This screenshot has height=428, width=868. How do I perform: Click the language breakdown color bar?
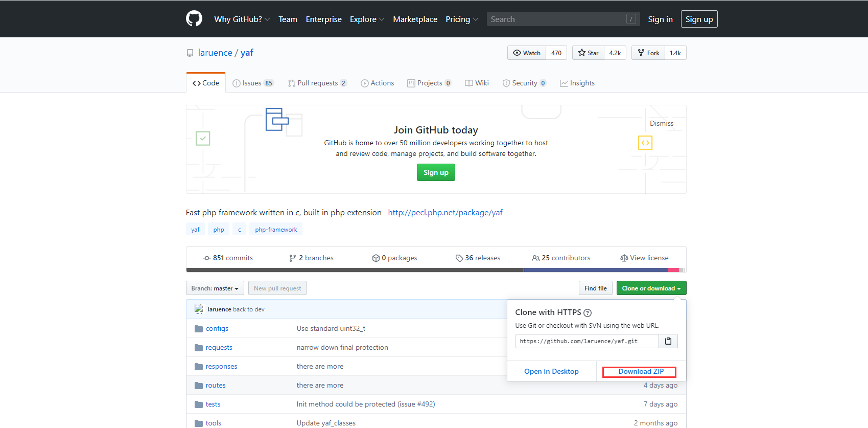(436, 270)
